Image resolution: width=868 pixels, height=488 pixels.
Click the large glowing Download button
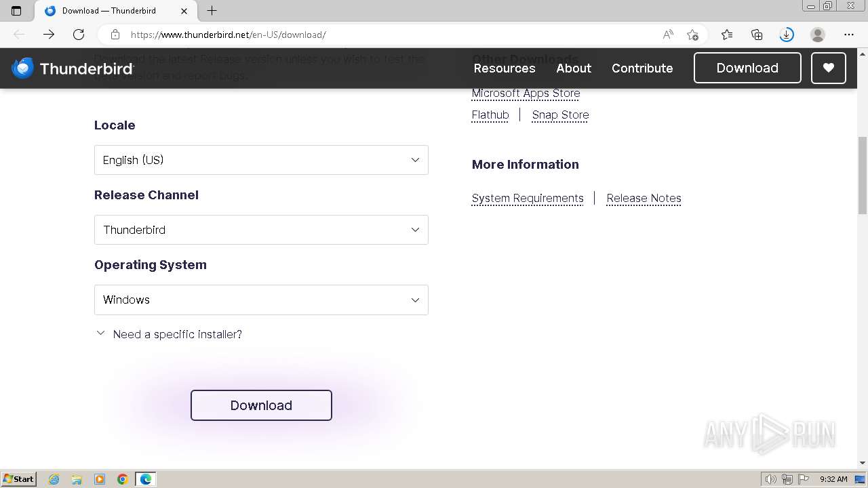click(261, 405)
